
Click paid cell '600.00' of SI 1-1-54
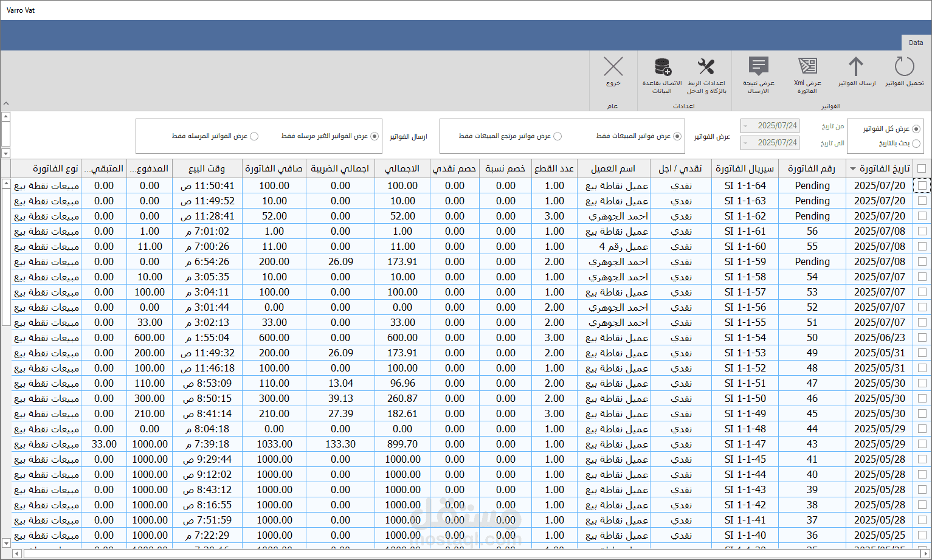tap(149, 337)
